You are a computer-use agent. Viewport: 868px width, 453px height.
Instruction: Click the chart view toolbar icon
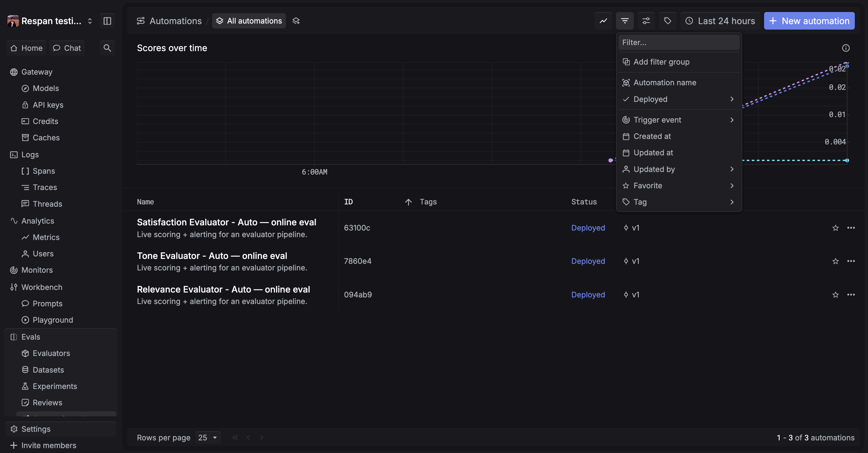[x=603, y=21]
